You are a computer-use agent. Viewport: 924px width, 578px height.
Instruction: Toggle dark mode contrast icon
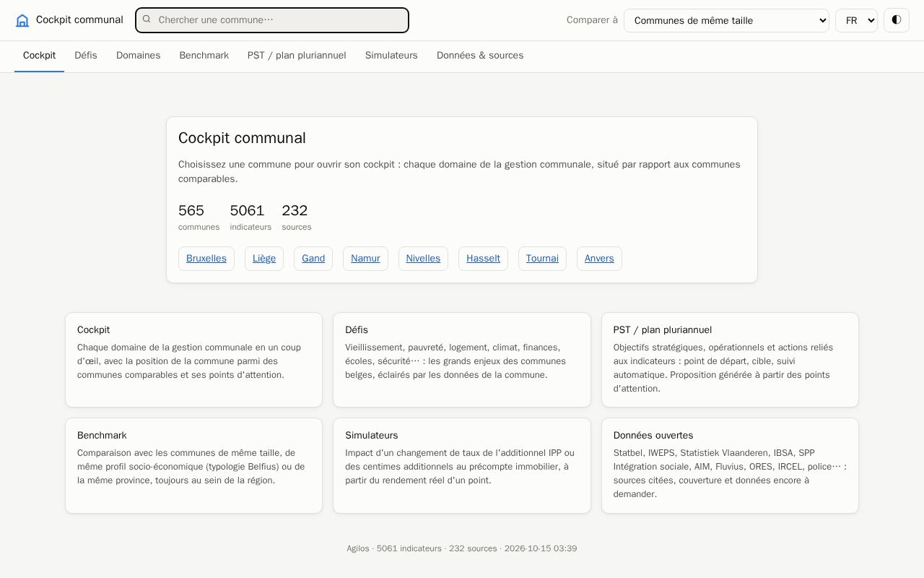(897, 20)
